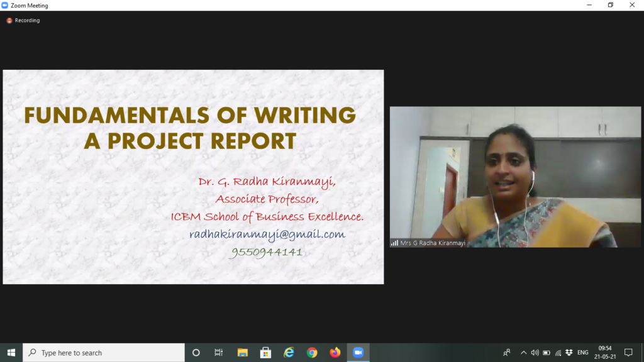Close the Zoom Meeting window
Screen dimensions: 644x362
coord(632,5)
